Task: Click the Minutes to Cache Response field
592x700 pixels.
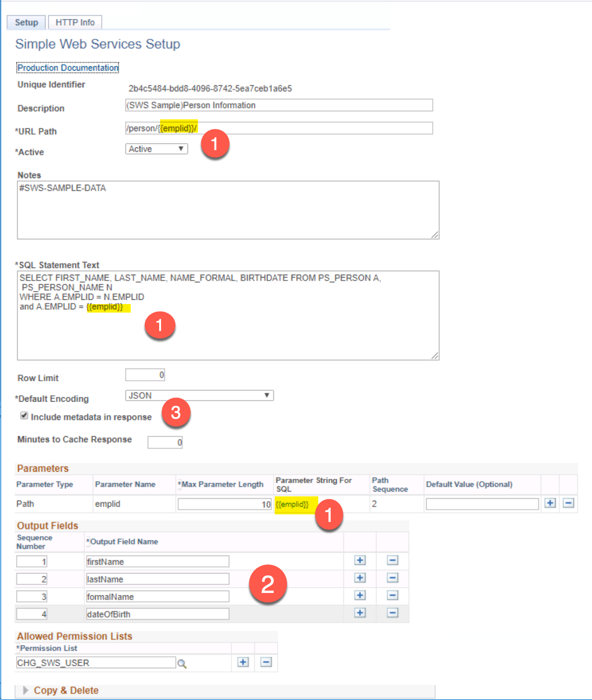Action: pos(165,442)
